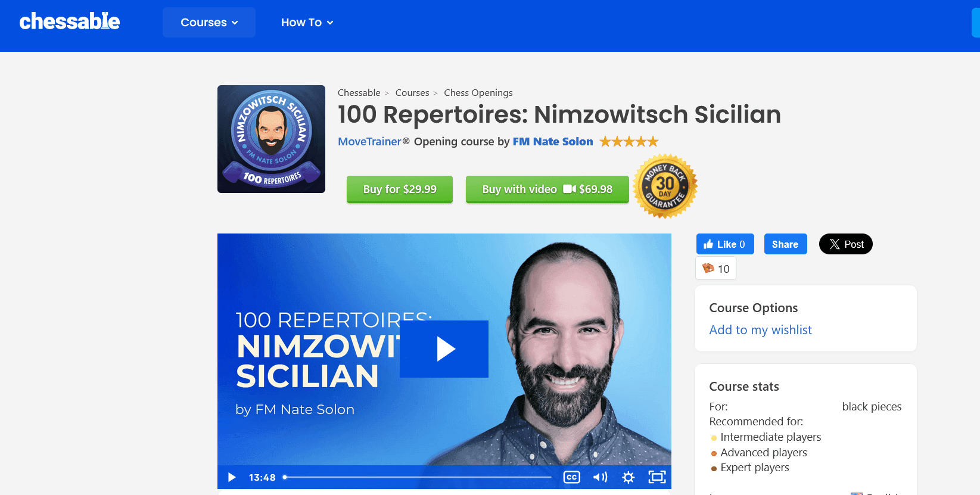Image resolution: width=980 pixels, height=495 pixels.
Task: Expand the How To dropdown menu
Action: pyautogui.click(x=307, y=23)
